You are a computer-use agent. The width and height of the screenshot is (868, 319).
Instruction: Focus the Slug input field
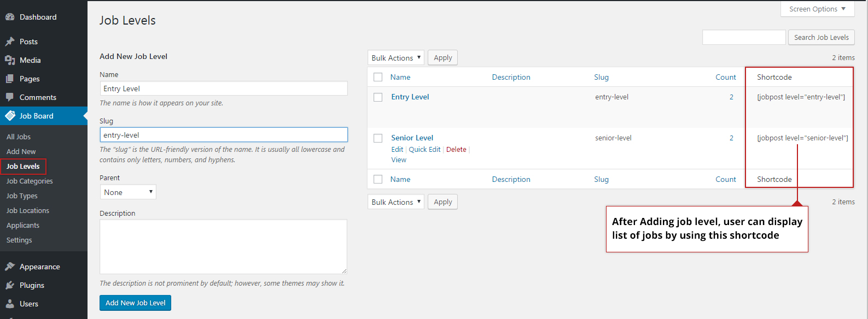(224, 135)
